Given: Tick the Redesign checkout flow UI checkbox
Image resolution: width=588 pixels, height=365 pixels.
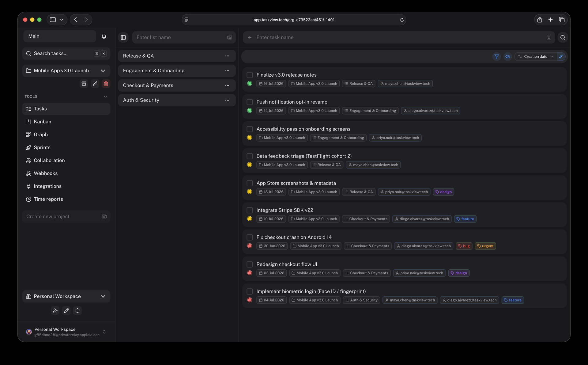Looking at the screenshot, I should [250, 264].
